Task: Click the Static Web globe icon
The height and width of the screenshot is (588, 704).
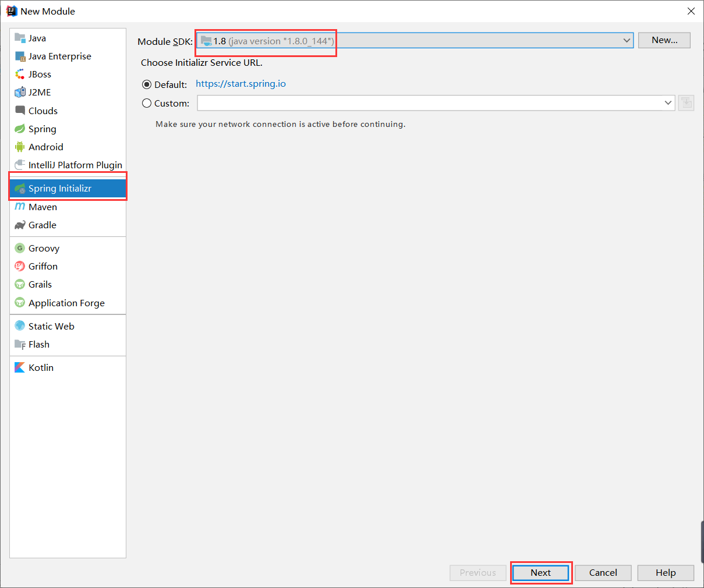Action: click(x=20, y=326)
